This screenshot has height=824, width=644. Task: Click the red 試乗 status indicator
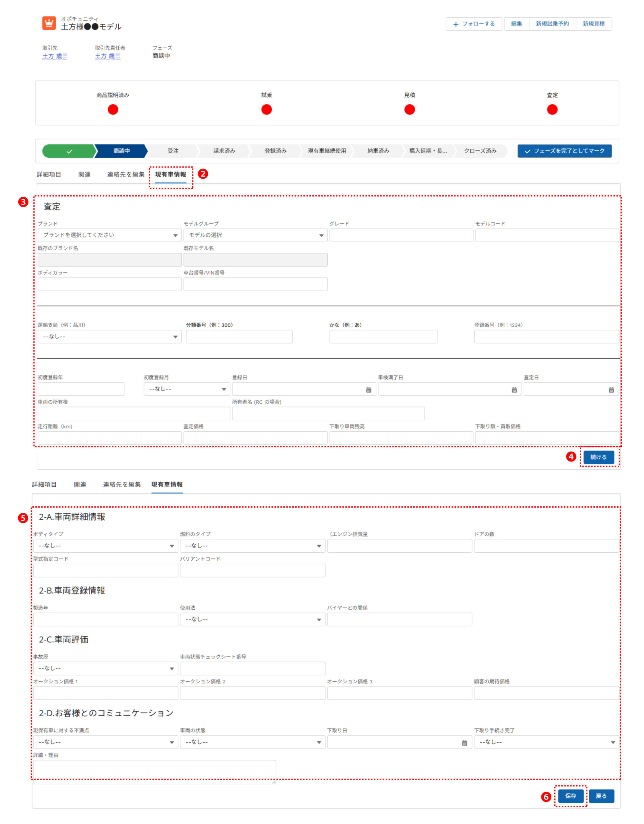tap(266, 109)
